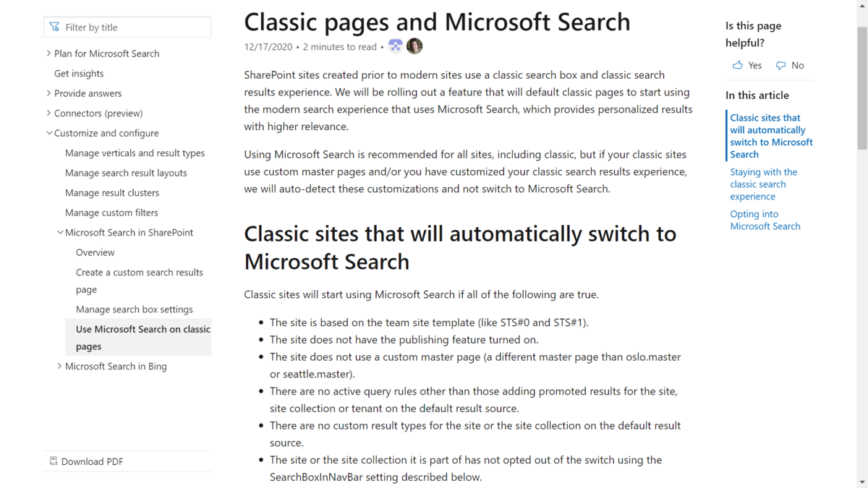Select Manage search box settings item
Image resolution: width=868 pixels, height=488 pixels.
click(x=135, y=309)
